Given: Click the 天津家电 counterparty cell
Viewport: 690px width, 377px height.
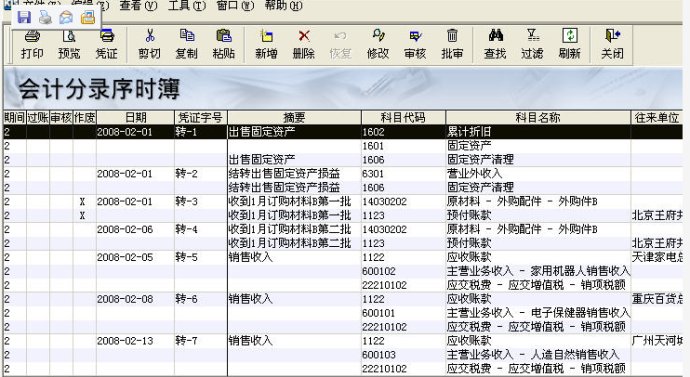Looking at the screenshot, I should (657, 257).
